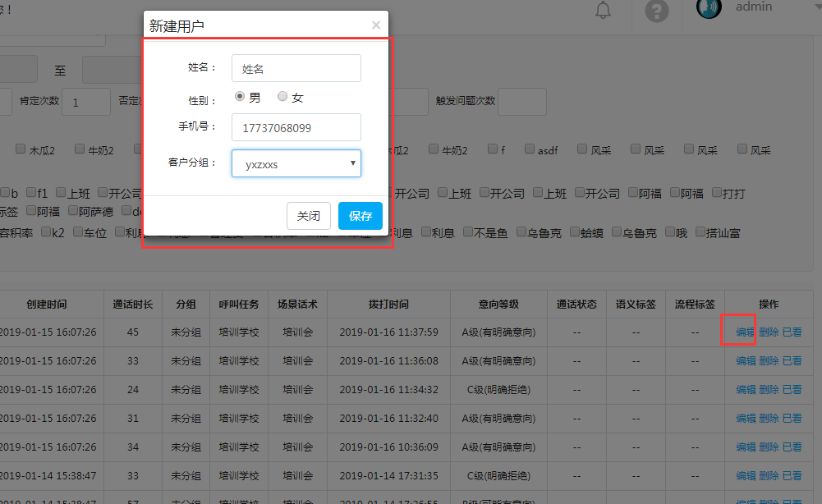
Task: Click the admin user avatar
Action: pos(709,8)
